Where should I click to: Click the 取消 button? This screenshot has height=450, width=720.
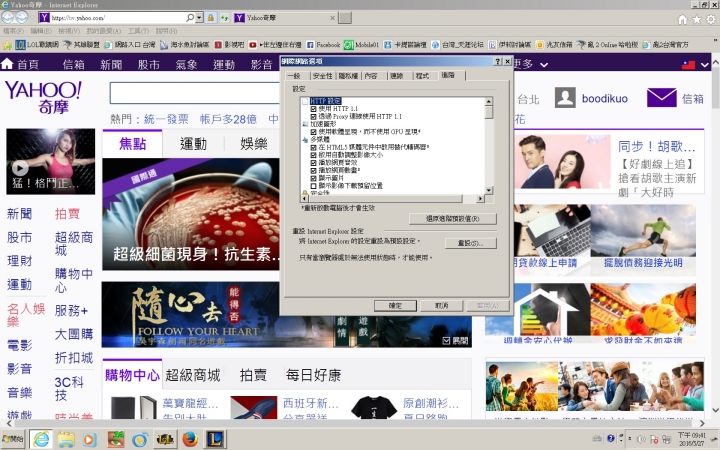441,306
